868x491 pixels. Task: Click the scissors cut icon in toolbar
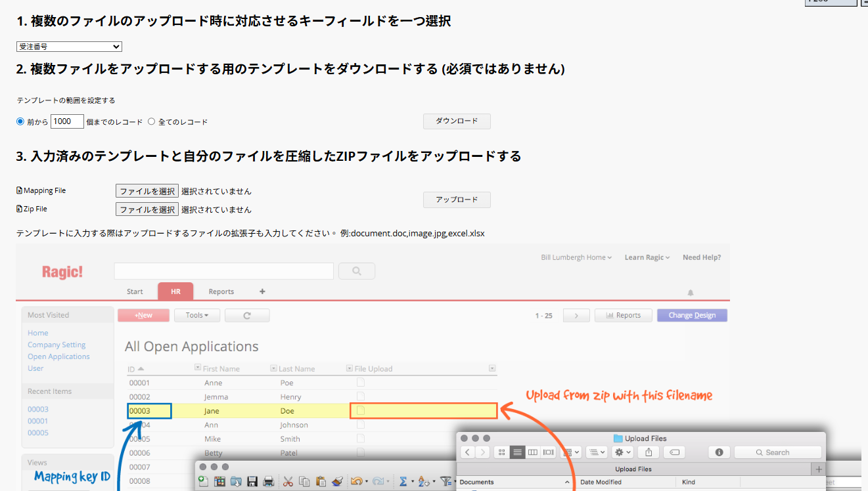[x=287, y=482]
